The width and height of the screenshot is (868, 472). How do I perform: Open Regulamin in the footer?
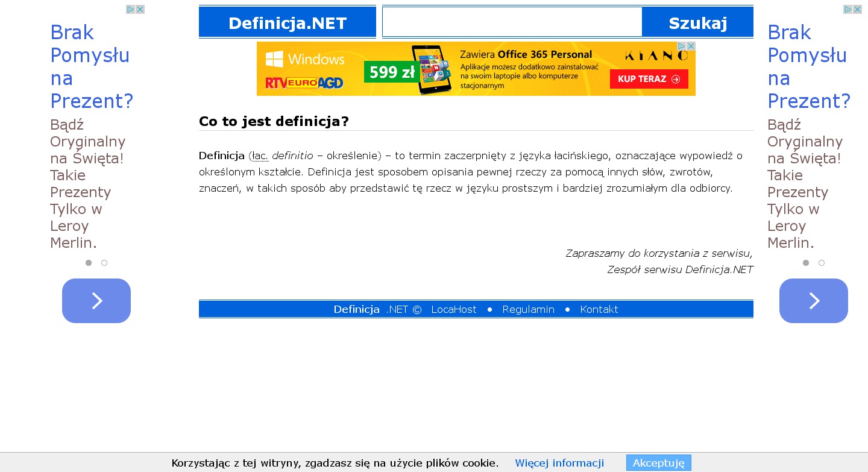pos(528,309)
